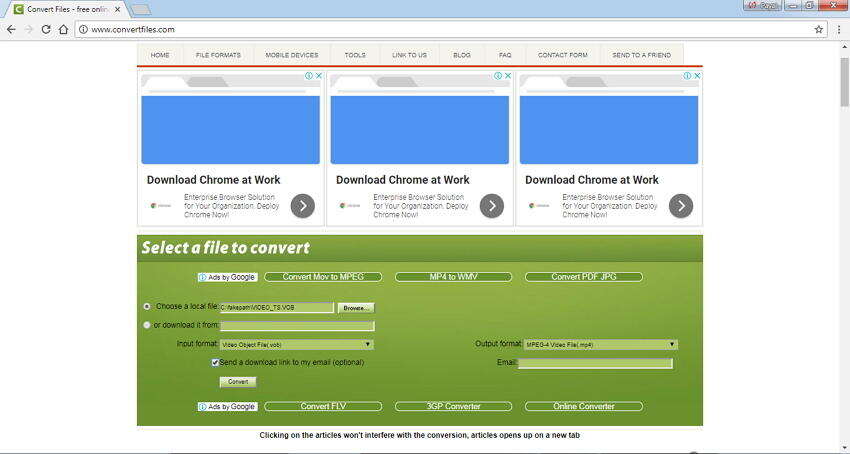
Task: Open the Input format dropdown
Action: 297,344
